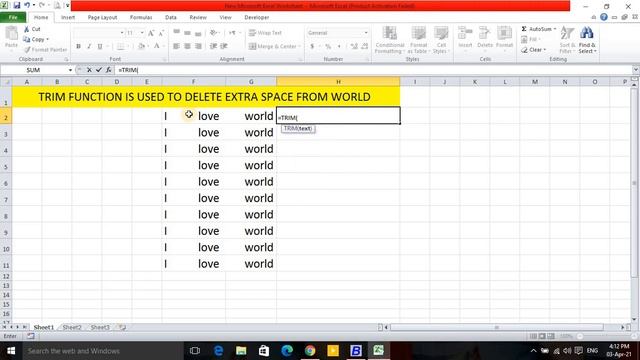Viewport: 640px width, 360px height.
Task: Undo the last action
Action: click(x=27, y=5)
